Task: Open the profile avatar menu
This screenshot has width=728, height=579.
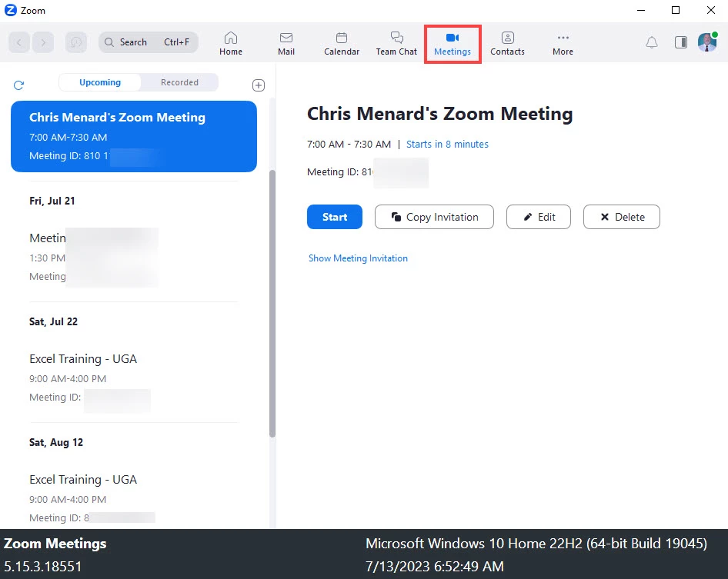Action: (707, 42)
